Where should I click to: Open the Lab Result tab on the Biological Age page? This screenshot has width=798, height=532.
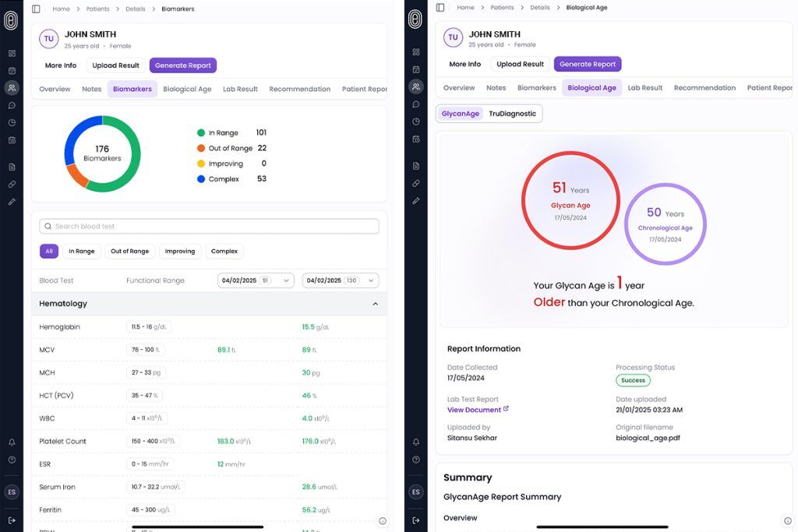point(644,88)
